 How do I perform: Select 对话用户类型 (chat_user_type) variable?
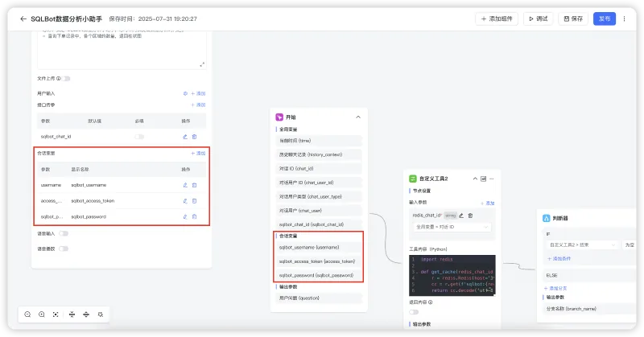click(319, 196)
